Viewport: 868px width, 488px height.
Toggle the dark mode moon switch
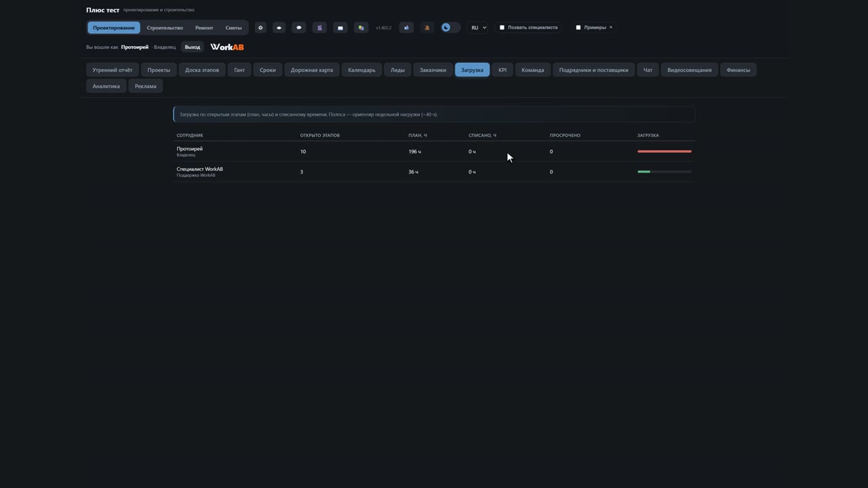tap(450, 28)
